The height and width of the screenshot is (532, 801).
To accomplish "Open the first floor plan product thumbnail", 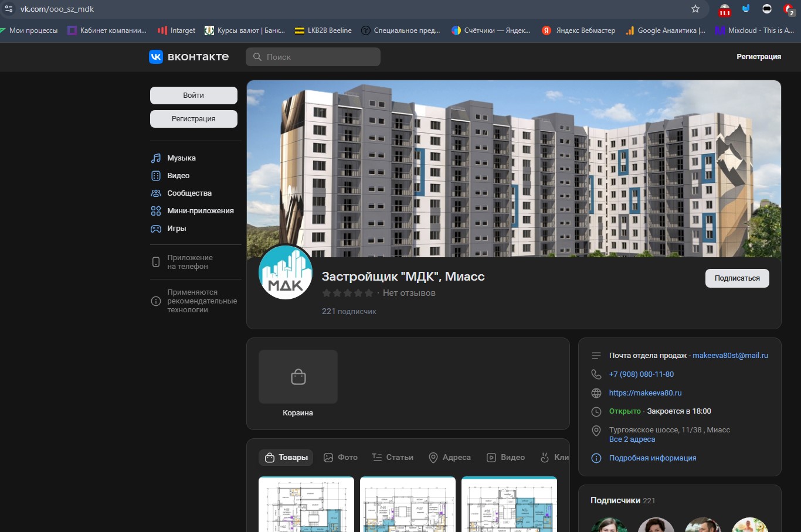I will 306,504.
